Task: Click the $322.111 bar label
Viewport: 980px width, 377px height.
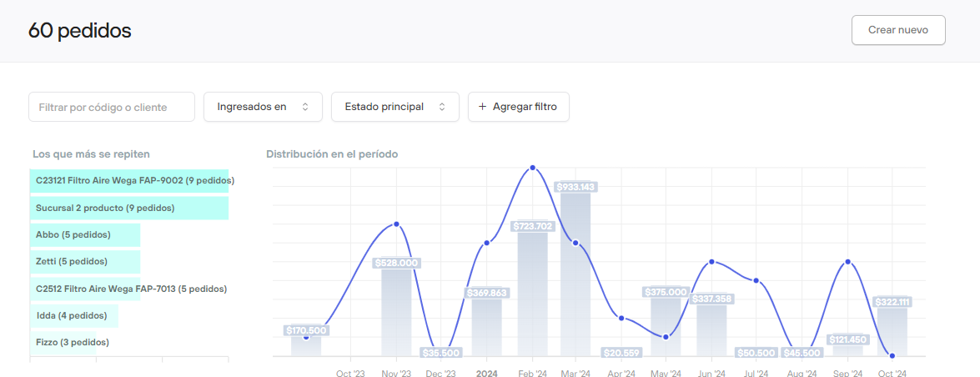Action: pyautogui.click(x=892, y=302)
